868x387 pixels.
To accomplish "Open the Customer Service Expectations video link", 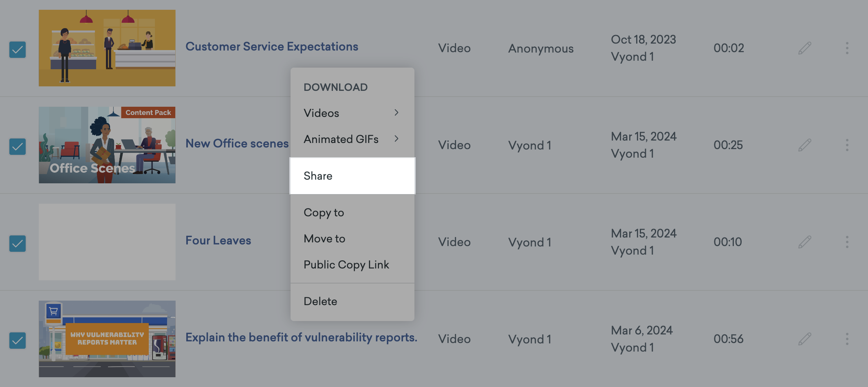I will 272,46.
